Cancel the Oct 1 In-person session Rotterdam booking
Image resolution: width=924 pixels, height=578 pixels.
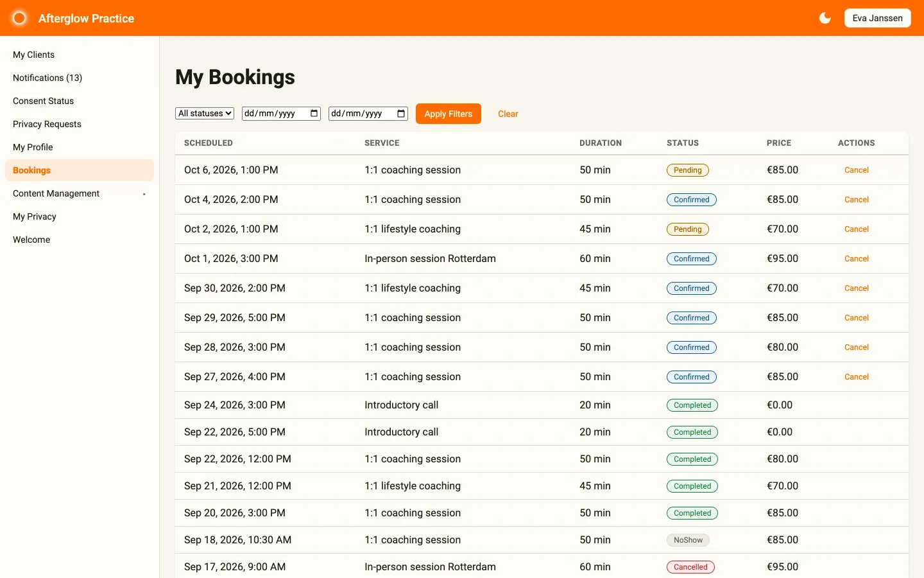857,259
